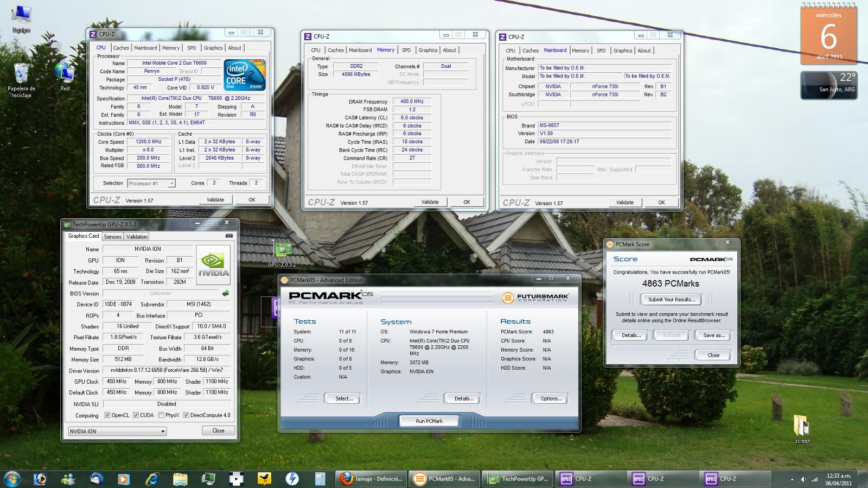
Task: Open Papelera de reciclaje desktop icon
Action: (x=21, y=79)
